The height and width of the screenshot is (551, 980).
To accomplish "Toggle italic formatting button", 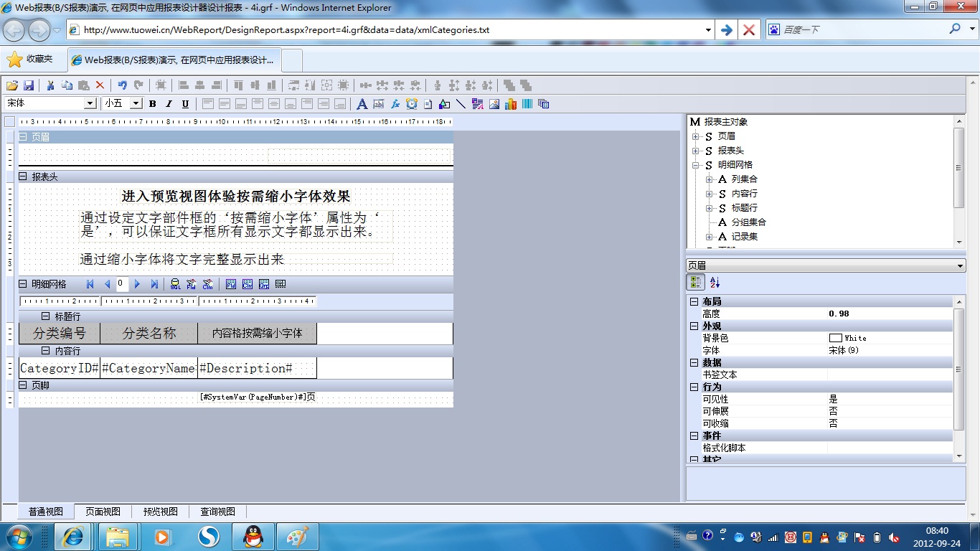I will click(x=169, y=104).
